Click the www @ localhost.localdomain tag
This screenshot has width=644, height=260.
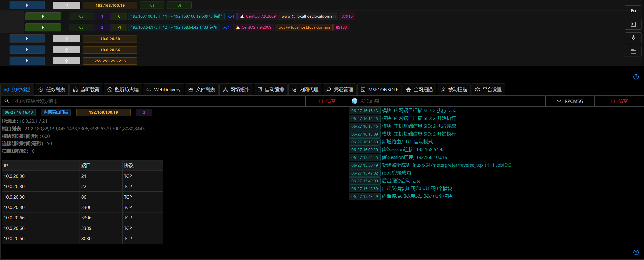(308, 16)
